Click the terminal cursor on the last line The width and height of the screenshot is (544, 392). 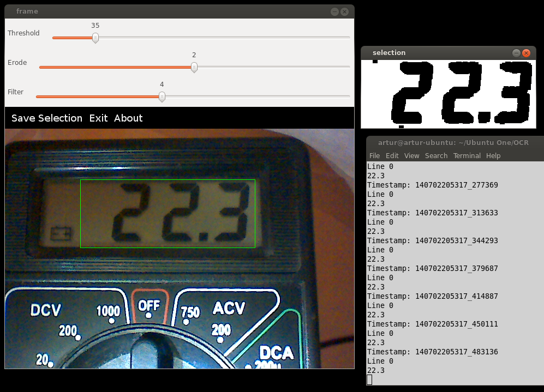pos(369,379)
